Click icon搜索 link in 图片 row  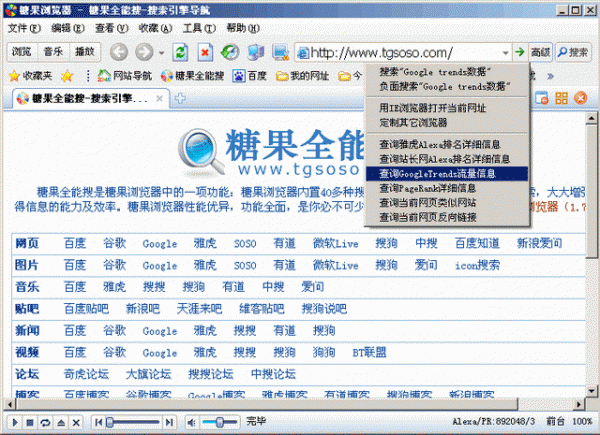477,265
